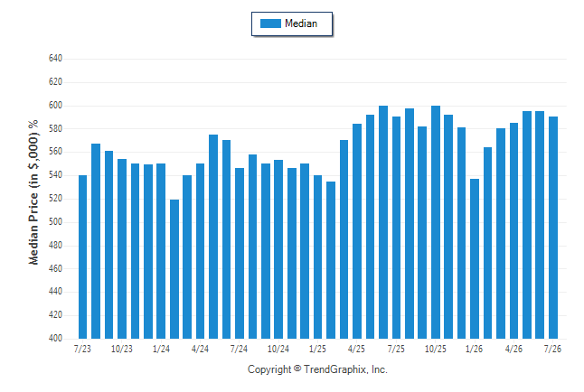Click the Median Price axis title

33,192
